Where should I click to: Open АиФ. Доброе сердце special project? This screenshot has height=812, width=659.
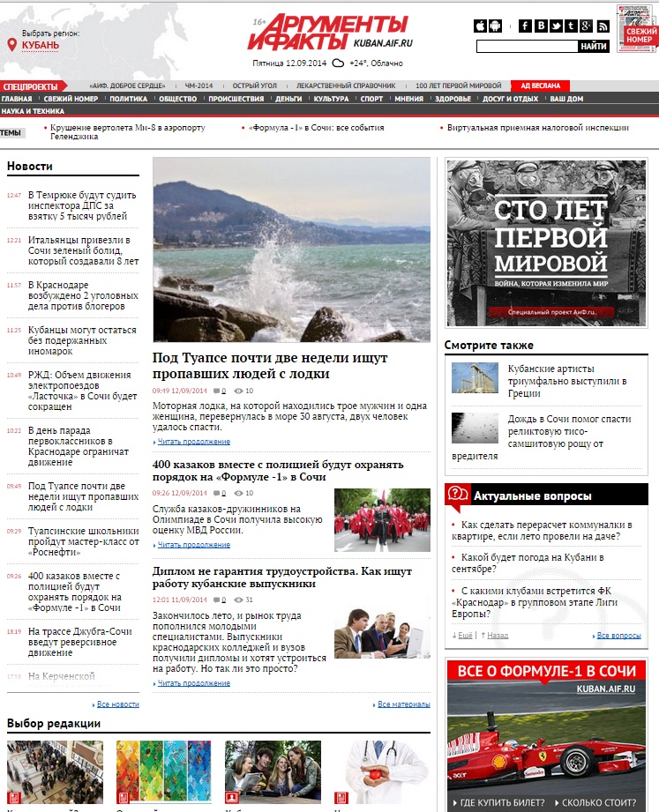click(127, 86)
